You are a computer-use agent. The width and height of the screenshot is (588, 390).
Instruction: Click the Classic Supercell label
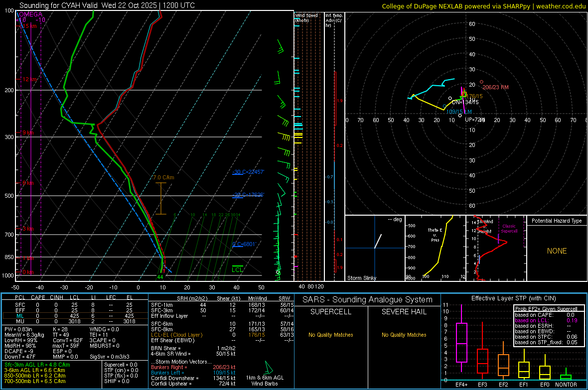pyautogui.click(x=509, y=229)
